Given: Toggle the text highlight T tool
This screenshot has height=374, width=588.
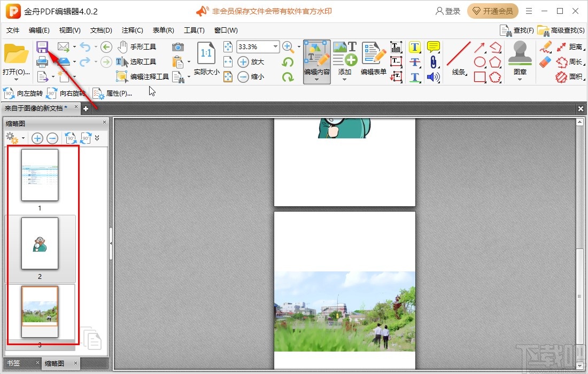Looking at the screenshot, I should tap(415, 47).
